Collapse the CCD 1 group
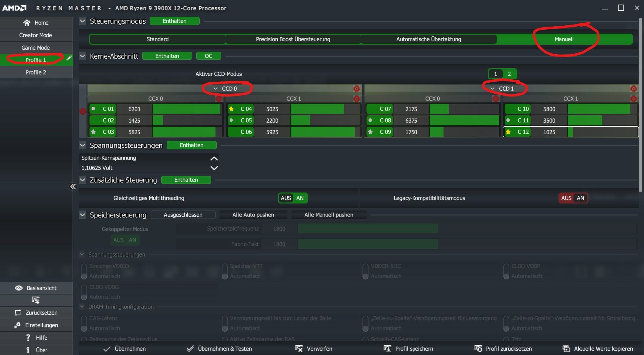 492,89
